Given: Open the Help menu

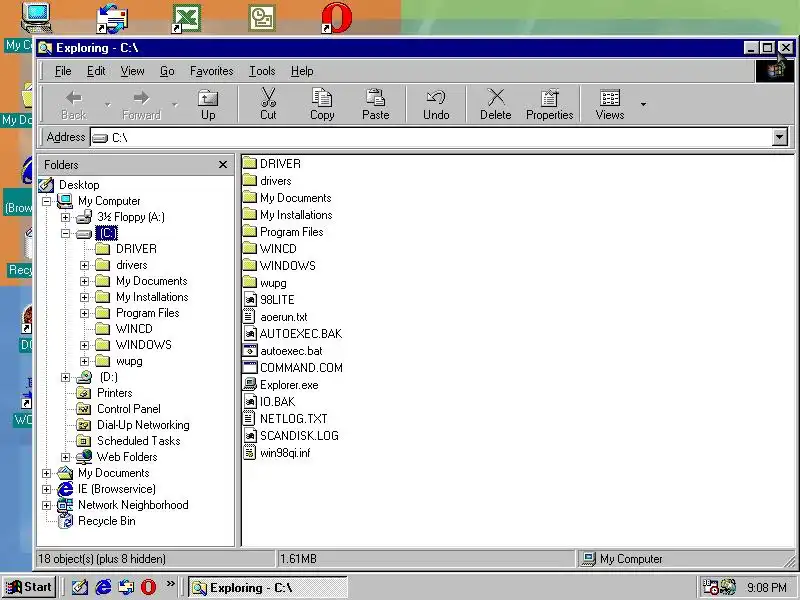Looking at the screenshot, I should point(302,71).
